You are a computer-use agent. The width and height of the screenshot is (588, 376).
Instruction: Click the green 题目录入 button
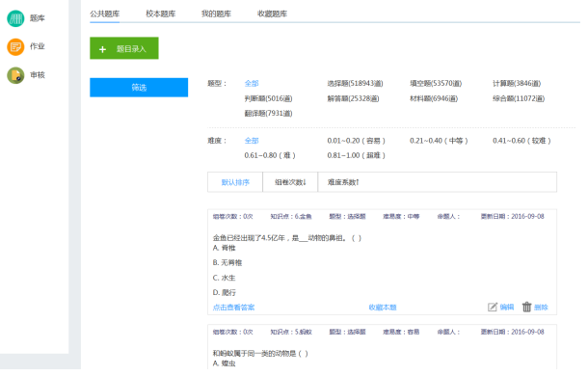click(124, 48)
